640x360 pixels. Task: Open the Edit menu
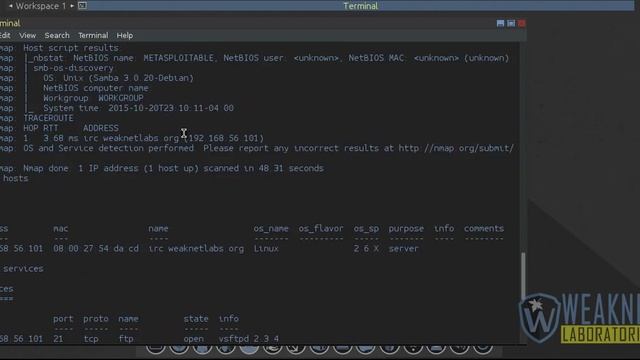click(5, 36)
